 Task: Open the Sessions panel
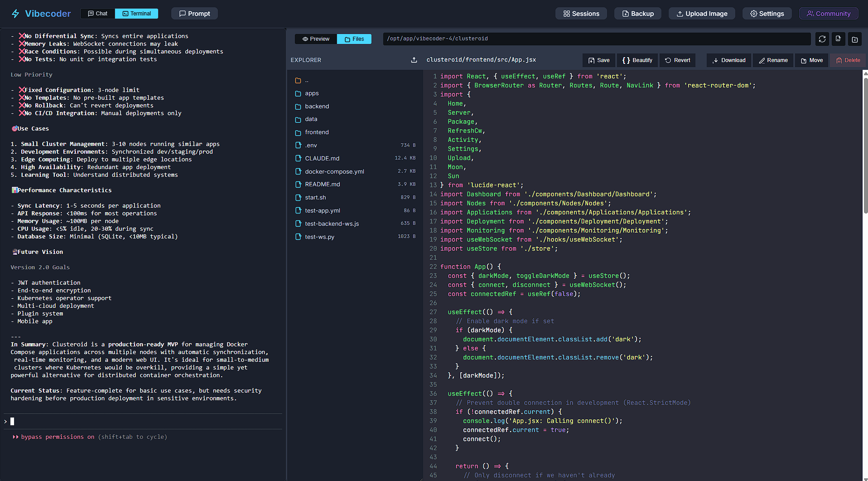[581, 13]
